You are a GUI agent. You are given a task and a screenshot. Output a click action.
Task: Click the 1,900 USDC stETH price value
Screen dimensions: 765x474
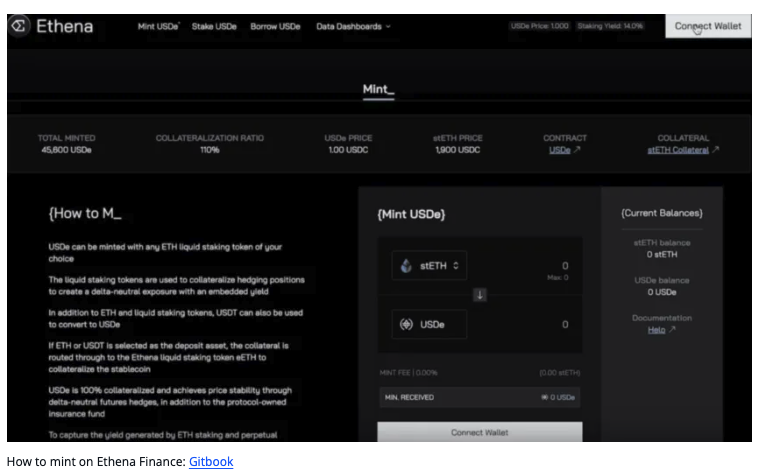point(458,150)
